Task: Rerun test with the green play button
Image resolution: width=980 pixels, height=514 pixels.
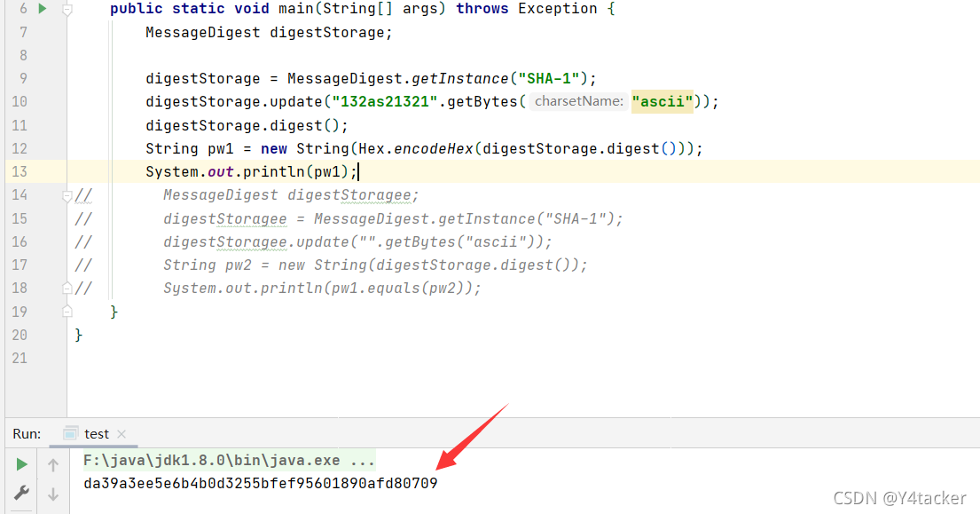Action: [21, 464]
